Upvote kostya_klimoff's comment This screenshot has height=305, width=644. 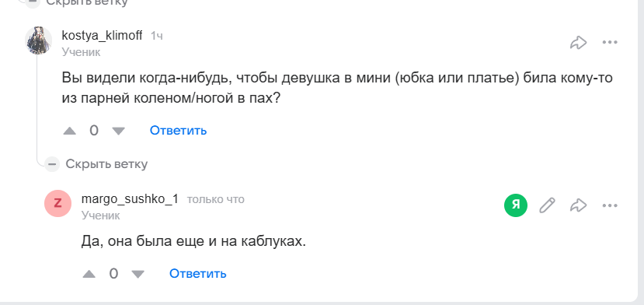pos(70,131)
